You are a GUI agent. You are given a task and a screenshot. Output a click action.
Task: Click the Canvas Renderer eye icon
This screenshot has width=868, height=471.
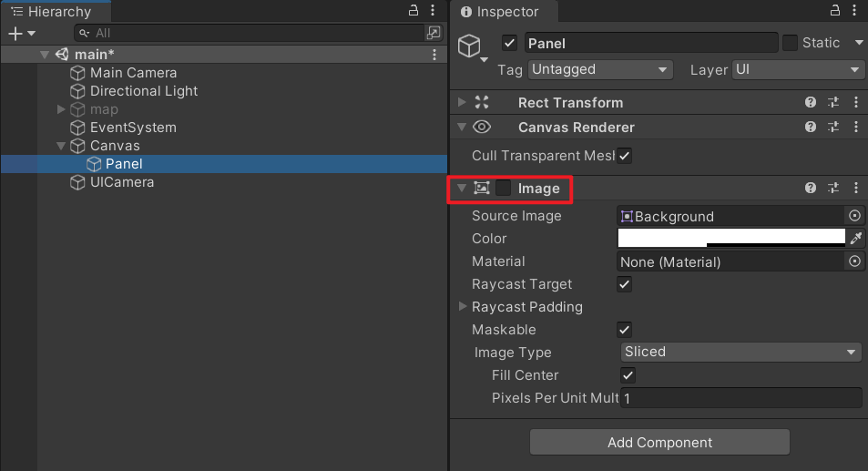(482, 127)
